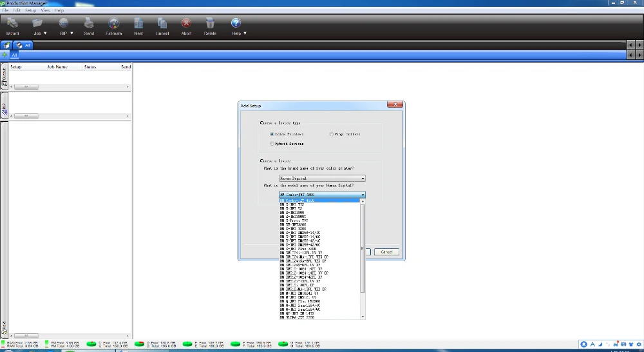
Task: Open the Output side tab
Action: pos(4,77)
